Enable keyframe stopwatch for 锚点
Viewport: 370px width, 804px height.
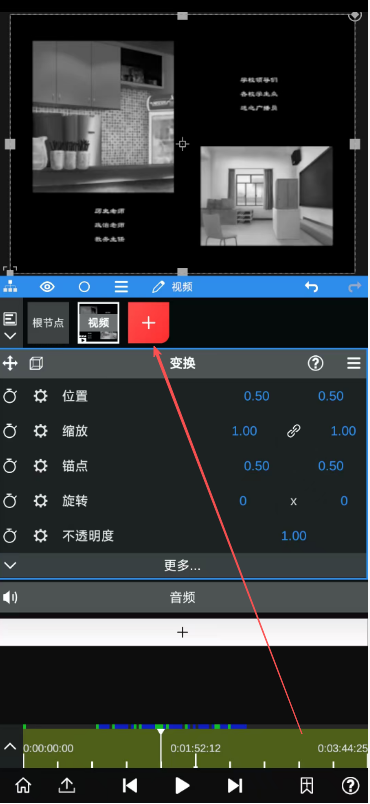click(x=10, y=466)
